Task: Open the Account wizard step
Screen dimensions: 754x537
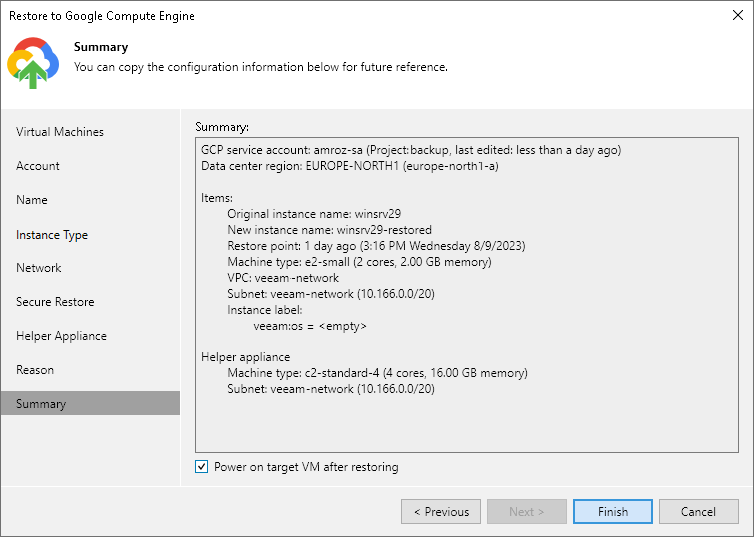Action: (38, 166)
